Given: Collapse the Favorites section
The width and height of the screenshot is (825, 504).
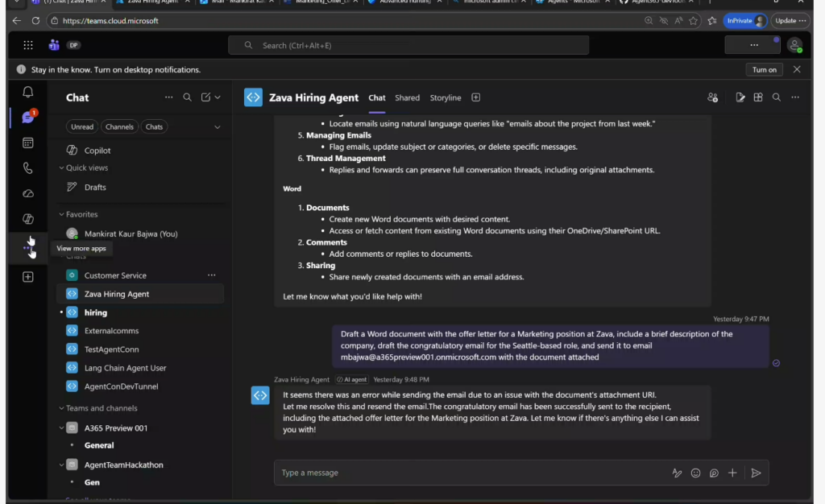Looking at the screenshot, I should [x=61, y=215].
